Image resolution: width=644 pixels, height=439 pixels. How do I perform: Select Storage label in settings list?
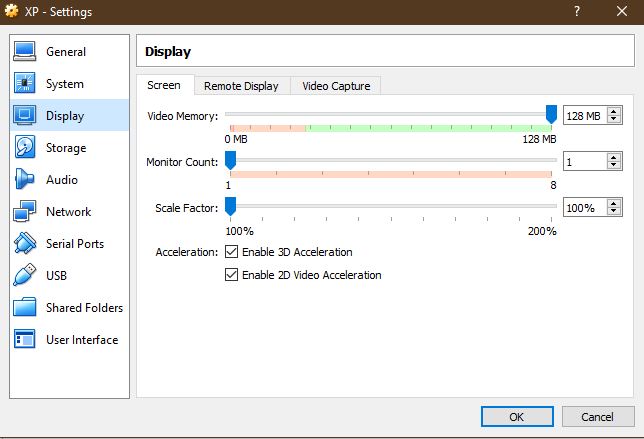(66, 148)
